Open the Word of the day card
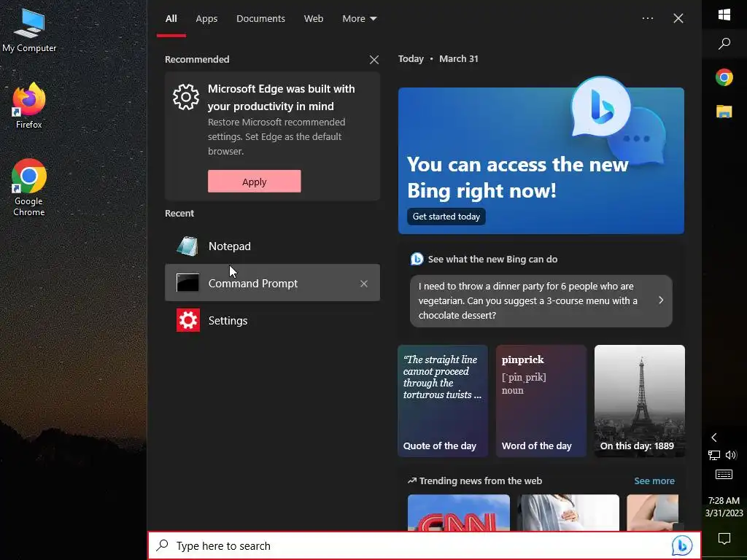This screenshot has width=747, height=560. [541, 401]
